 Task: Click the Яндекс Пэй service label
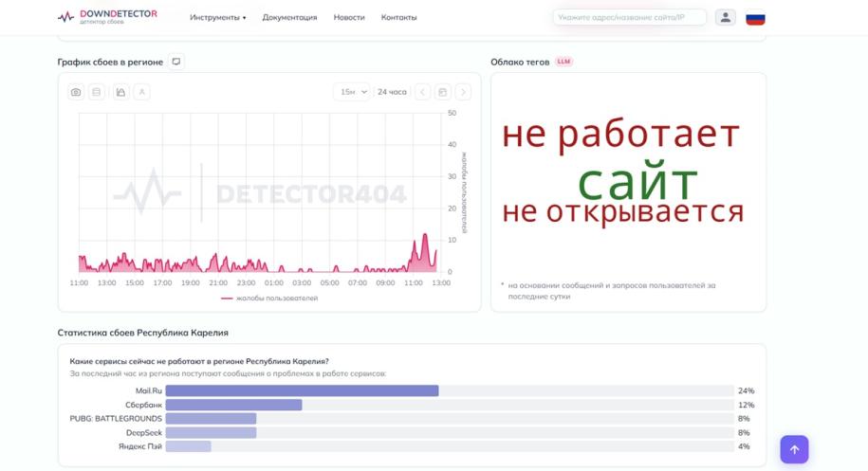click(x=140, y=446)
